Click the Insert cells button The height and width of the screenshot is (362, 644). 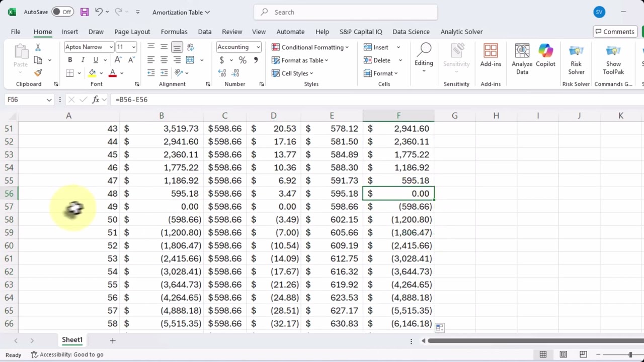pyautogui.click(x=376, y=47)
